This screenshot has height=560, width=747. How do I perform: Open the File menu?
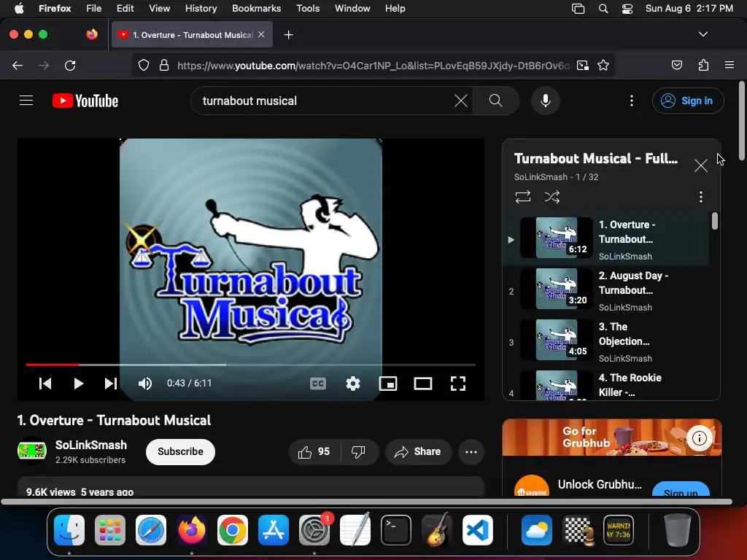93,8
